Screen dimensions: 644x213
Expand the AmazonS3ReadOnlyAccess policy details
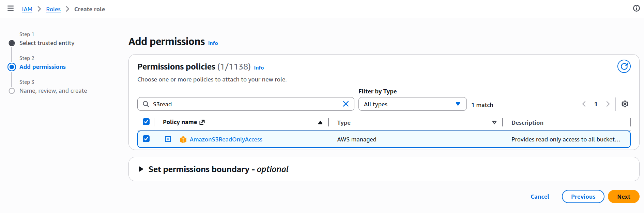click(x=168, y=139)
